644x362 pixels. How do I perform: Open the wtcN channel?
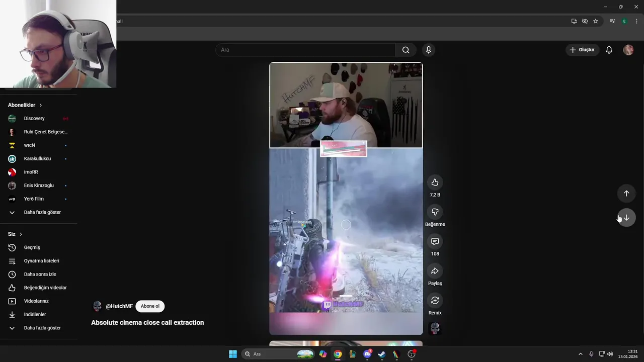coord(38,145)
